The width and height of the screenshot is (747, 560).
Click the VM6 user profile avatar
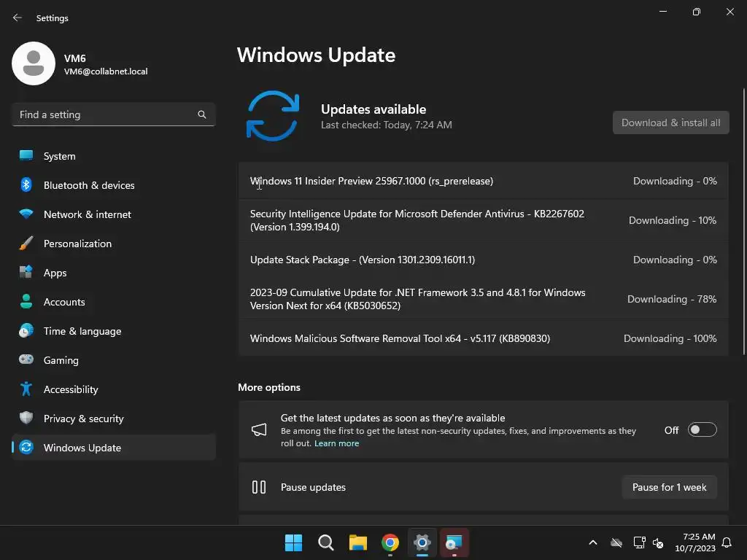click(x=34, y=63)
